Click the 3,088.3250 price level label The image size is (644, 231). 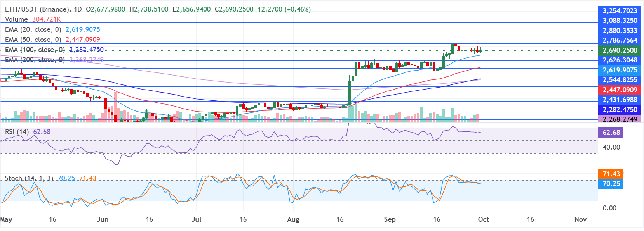point(620,21)
